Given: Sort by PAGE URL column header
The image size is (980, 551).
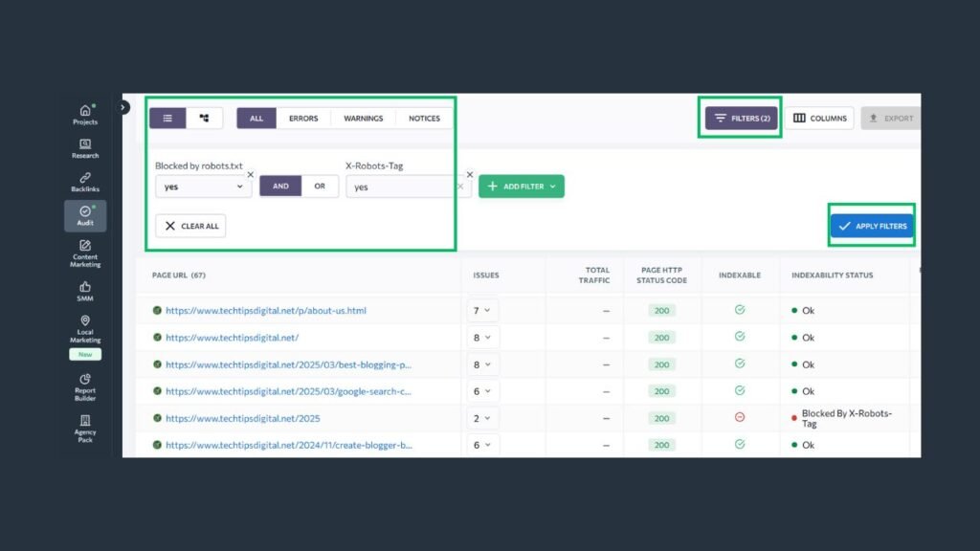Looking at the screenshot, I should [179, 275].
